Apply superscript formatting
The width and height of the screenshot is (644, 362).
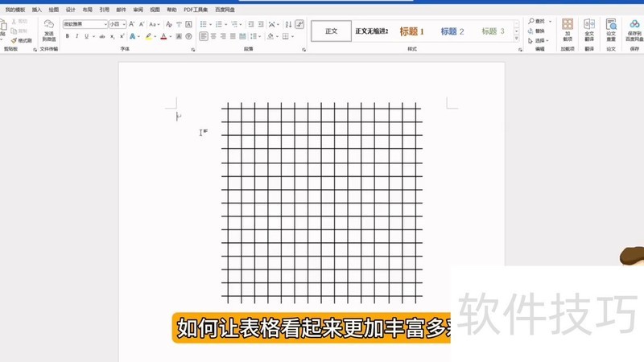click(x=122, y=36)
